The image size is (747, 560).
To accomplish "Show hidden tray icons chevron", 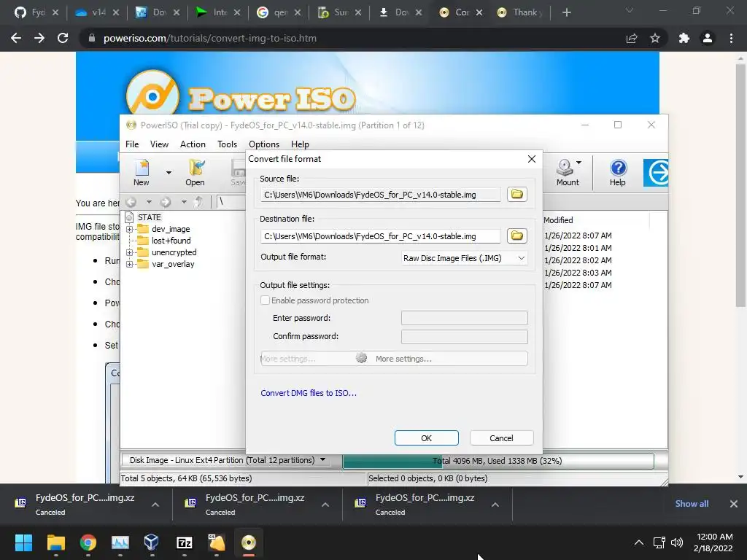I will (639, 542).
